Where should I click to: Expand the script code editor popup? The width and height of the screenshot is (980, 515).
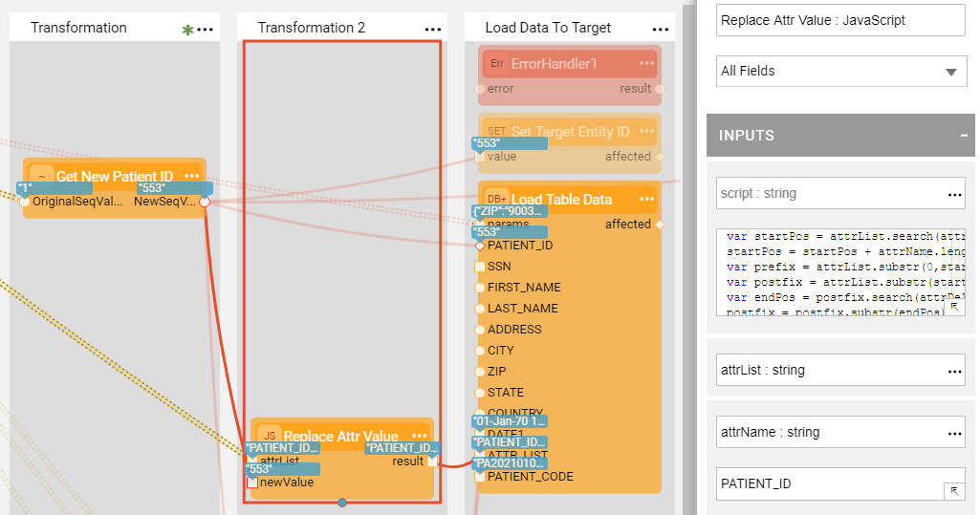pyautogui.click(x=953, y=306)
